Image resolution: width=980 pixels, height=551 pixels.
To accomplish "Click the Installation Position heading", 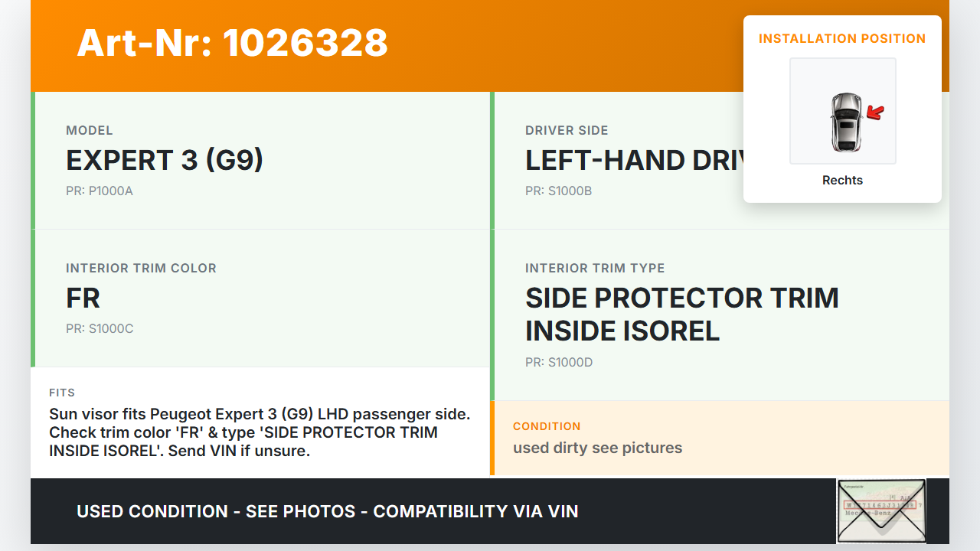I will click(841, 38).
